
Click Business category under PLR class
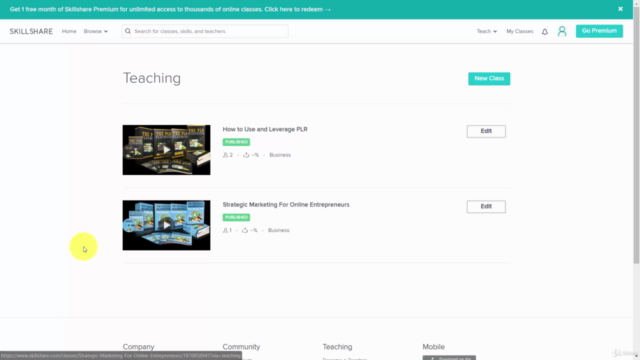(280, 155)
